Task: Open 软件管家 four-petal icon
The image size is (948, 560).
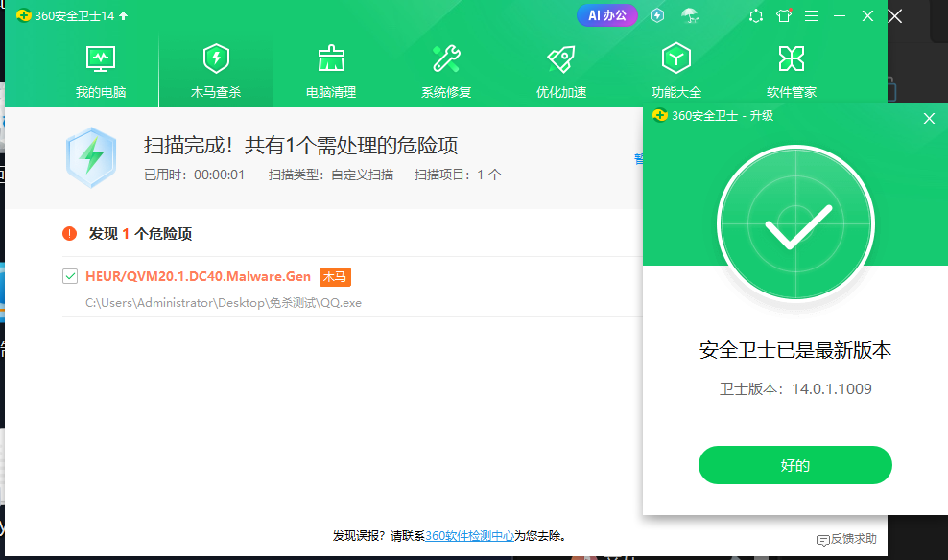Action: click(792, 59)
